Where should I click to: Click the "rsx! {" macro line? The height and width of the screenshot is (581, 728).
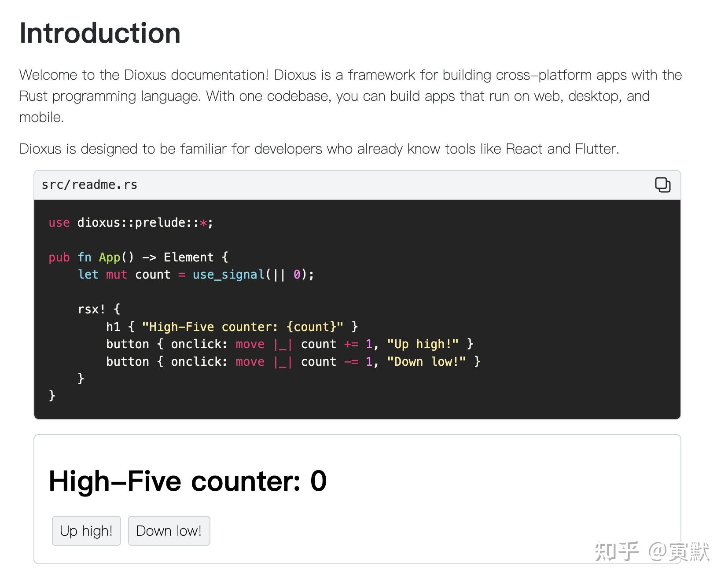[x=99, y=309]
